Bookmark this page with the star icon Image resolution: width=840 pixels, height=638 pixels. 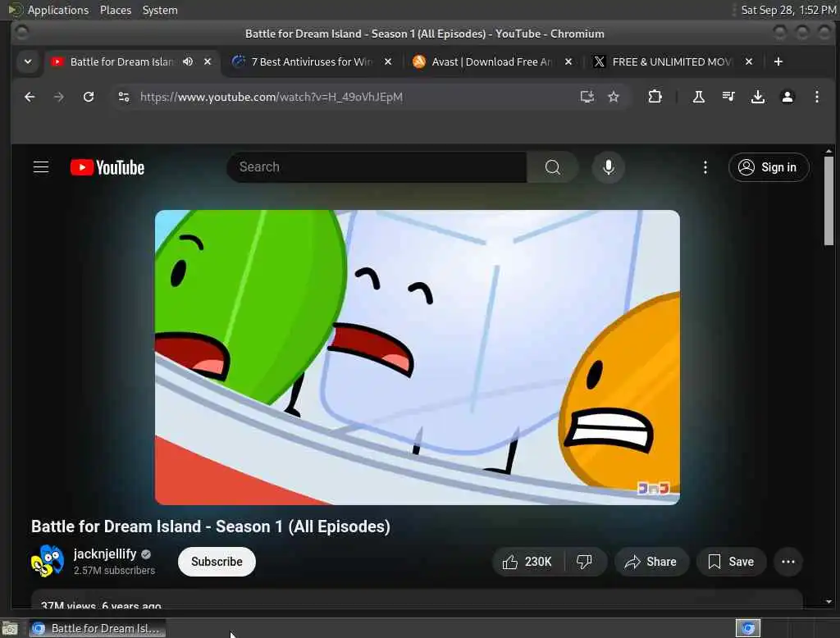coord(614,97)
